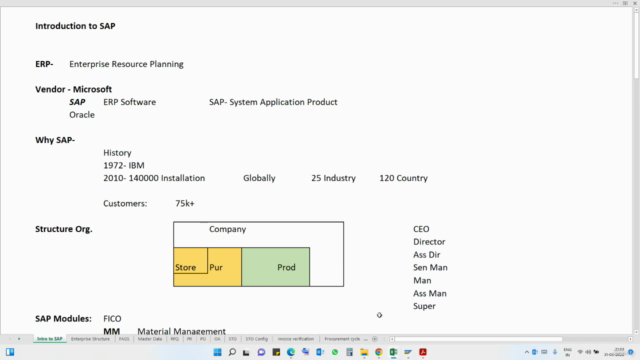The image size is (640, 360).
Task: Click horizontal scrollbar right arrow
Action: [630, 339]
